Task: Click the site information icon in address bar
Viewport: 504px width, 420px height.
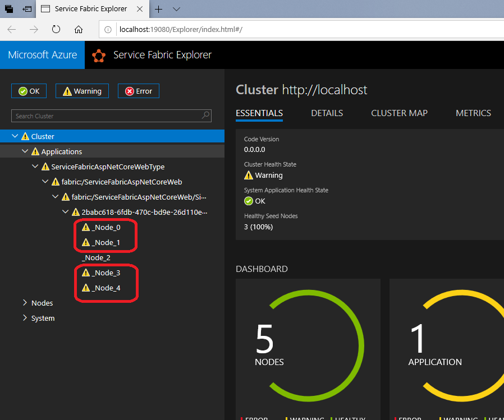Action: 108,30
